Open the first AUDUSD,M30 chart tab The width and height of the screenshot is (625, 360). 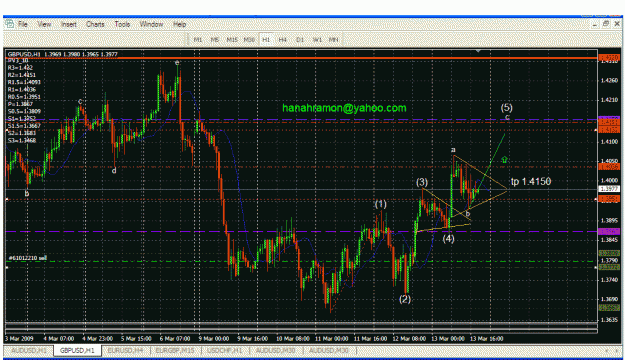coord(275,350)
